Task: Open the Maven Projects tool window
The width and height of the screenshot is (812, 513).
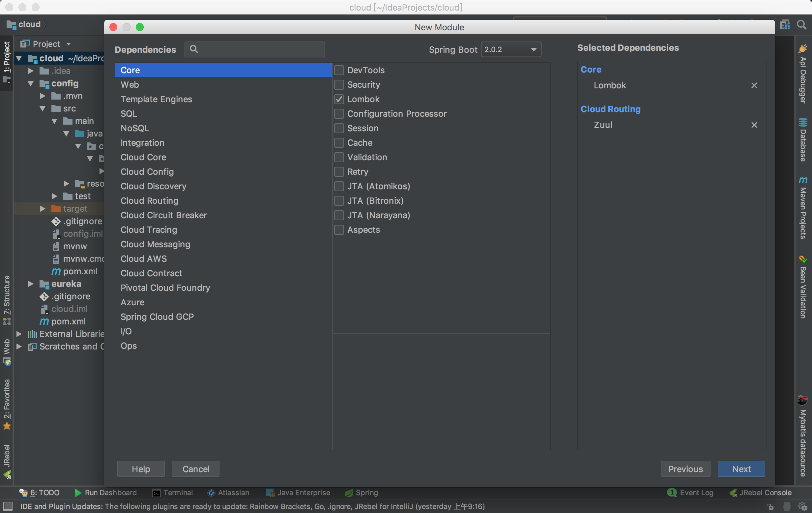Action: (803, 208)
